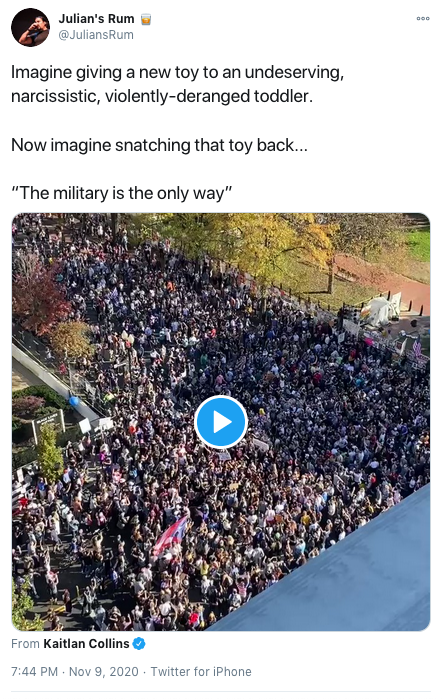This screenshot has height=699, width=442.
Task: Open the @JuliansRum handle link
Action: tap(96, 35)
